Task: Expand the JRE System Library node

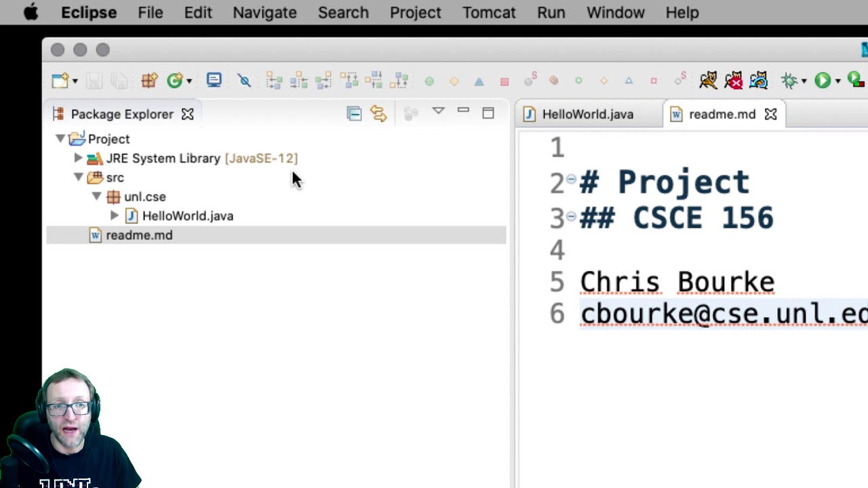Action: tap(79, 158)
